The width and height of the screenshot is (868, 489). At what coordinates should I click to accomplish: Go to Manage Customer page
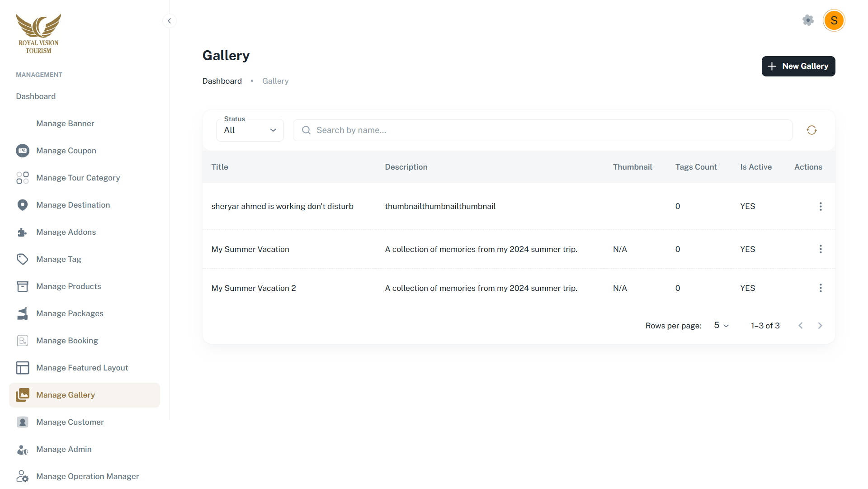point(70,422)
